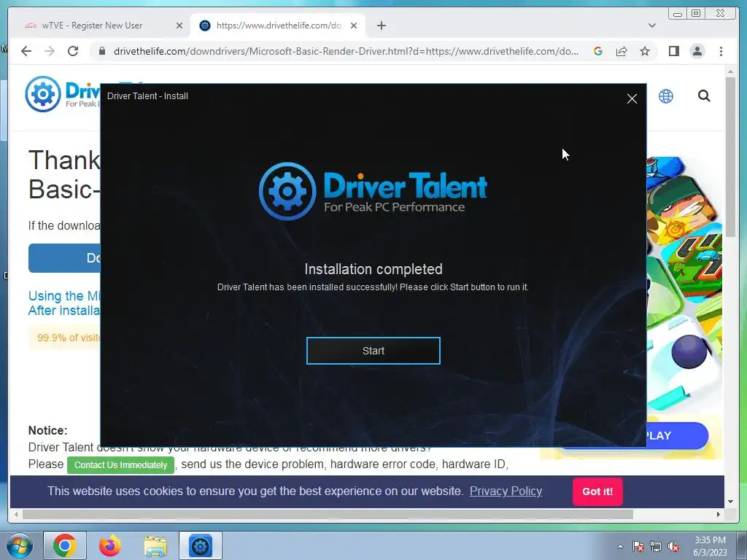This screenshot has height=560, width=747.
Task: Close the drivethelife tab
Action: point(354,26)
